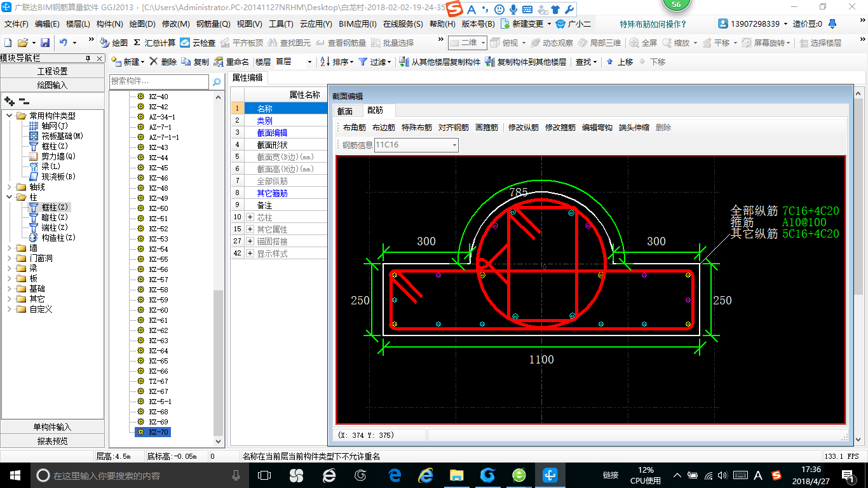
Task: Open the 钢筋量(Q) menu
Action: pyautogui.click(x=214, y=24)
